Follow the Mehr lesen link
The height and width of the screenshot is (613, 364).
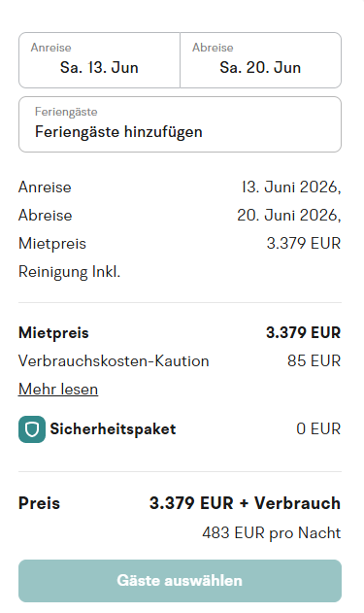[x=58, y=389]
